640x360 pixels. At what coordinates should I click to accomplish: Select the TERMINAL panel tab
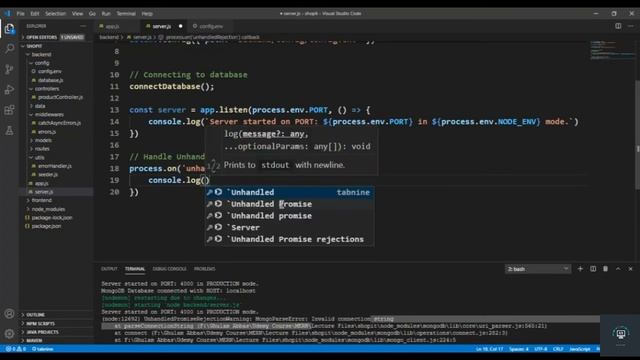click(x=135, y=269)
